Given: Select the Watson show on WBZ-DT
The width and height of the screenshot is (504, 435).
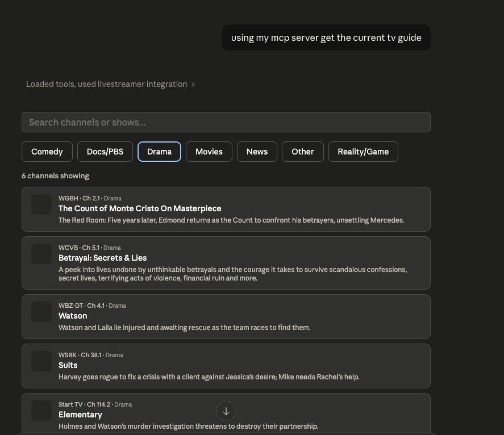Looking at the screenshot, I should coord(73,316).
